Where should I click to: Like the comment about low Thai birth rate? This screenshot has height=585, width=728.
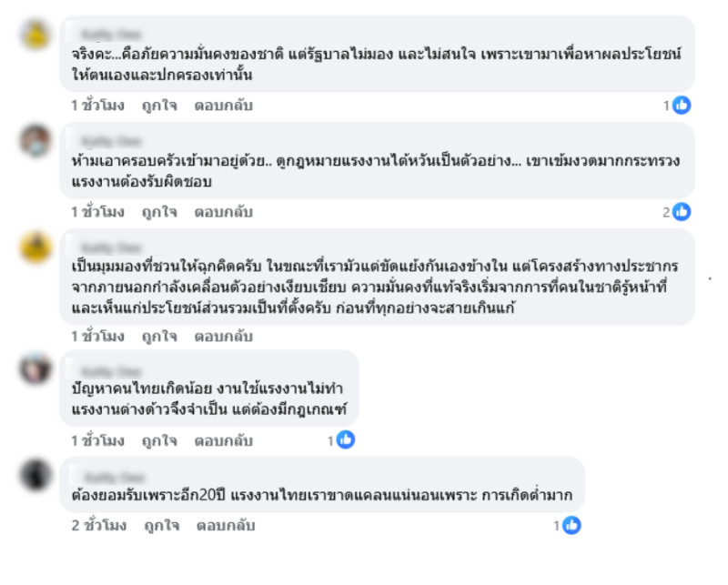coord(159,441)
